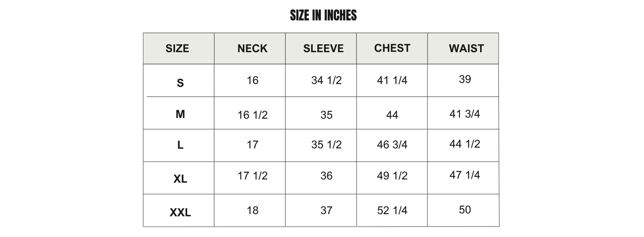Click chest value 46 3/4 for size L

pos(392,145)
